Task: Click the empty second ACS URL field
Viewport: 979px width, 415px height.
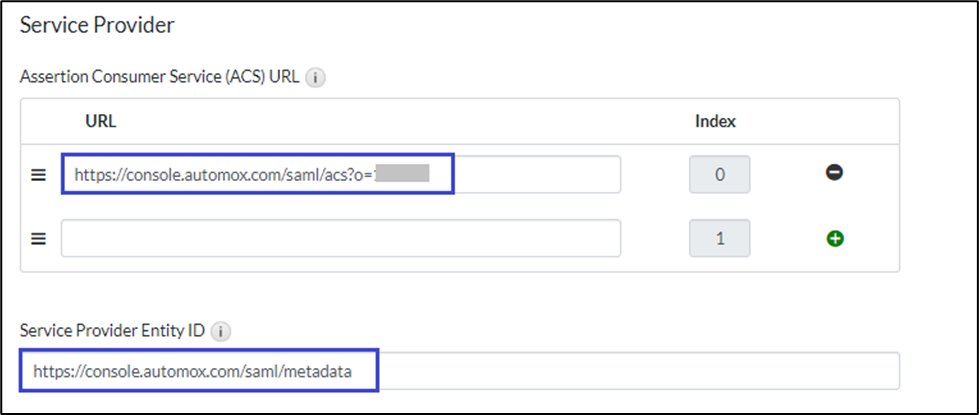Action: click(340, 238)
